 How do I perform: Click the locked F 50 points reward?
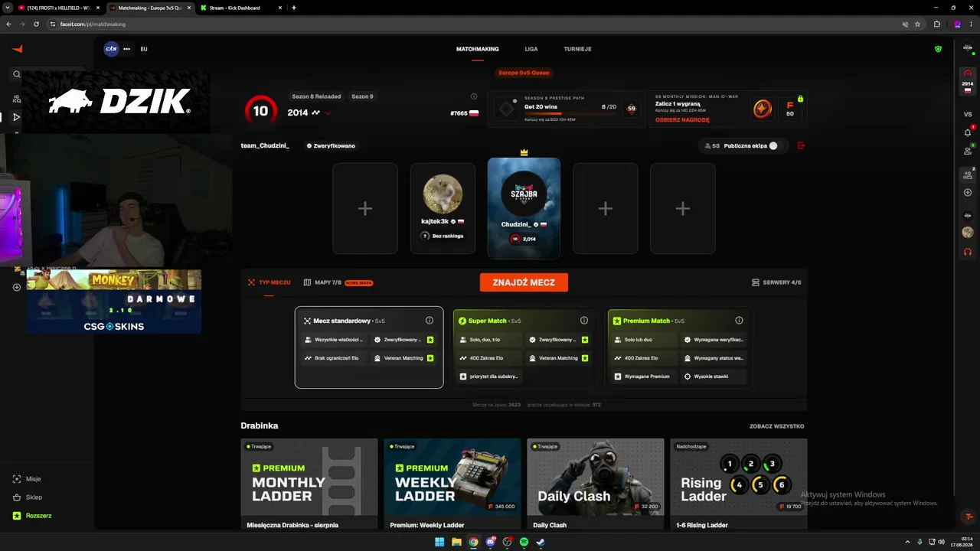[790, 108]
